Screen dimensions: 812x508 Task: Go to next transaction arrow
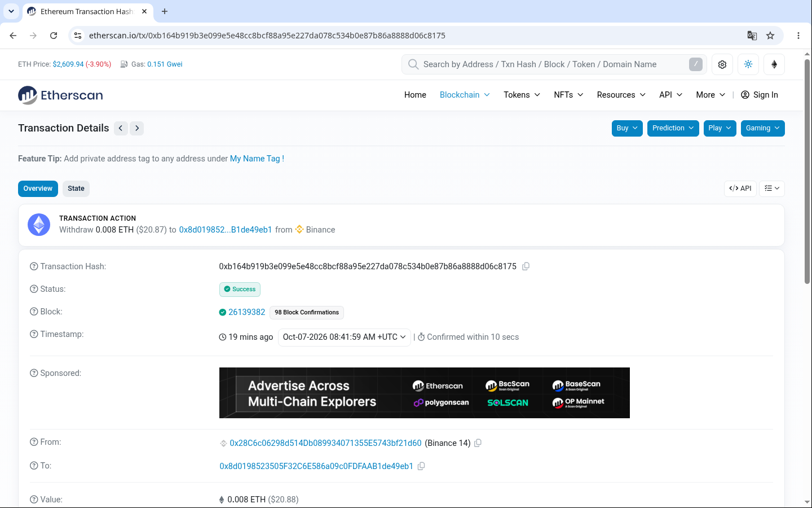point(137,128)
